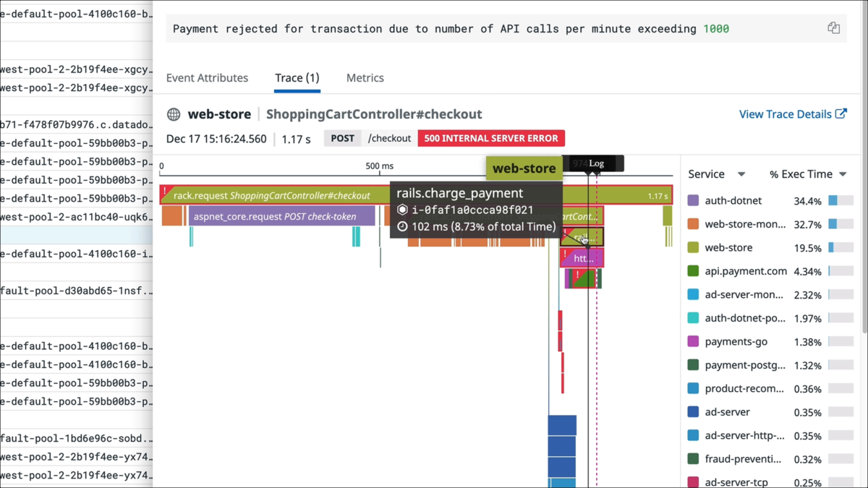The width and height of the screenshot is (868, 488).
Task: Select the aspnet_core.request check-token span
Action: (281, 216)
